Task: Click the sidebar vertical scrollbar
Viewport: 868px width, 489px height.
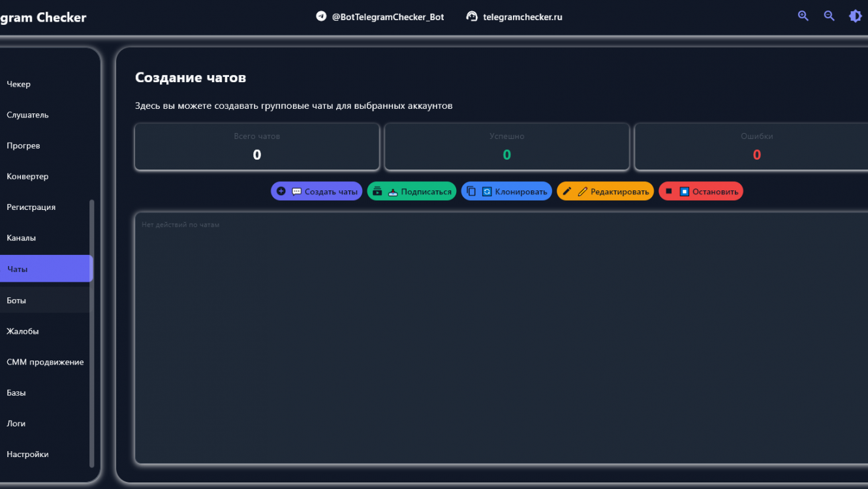Action: [x=92, y=333]
